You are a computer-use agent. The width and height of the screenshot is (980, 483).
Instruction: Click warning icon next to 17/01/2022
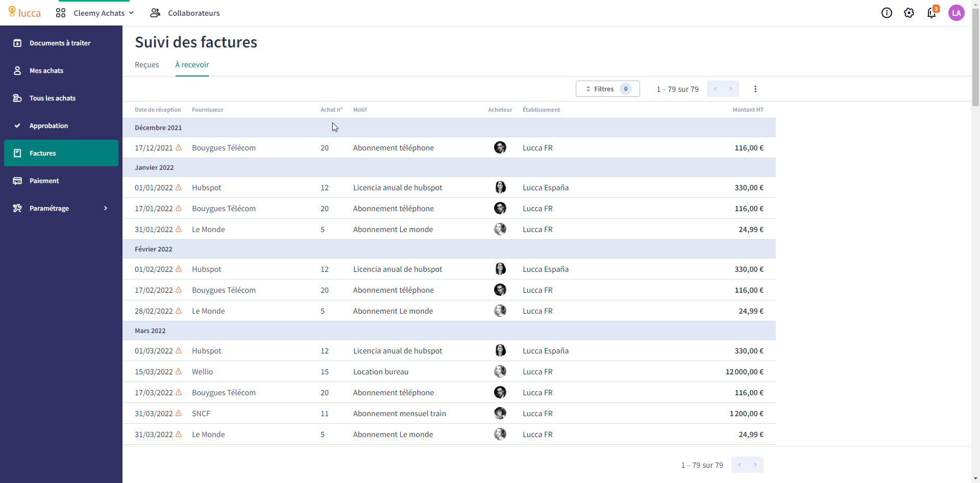[x=179, y=208]
